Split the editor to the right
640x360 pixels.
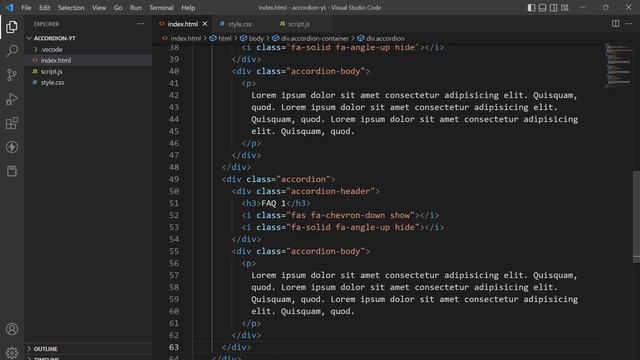tap(616, 24)
